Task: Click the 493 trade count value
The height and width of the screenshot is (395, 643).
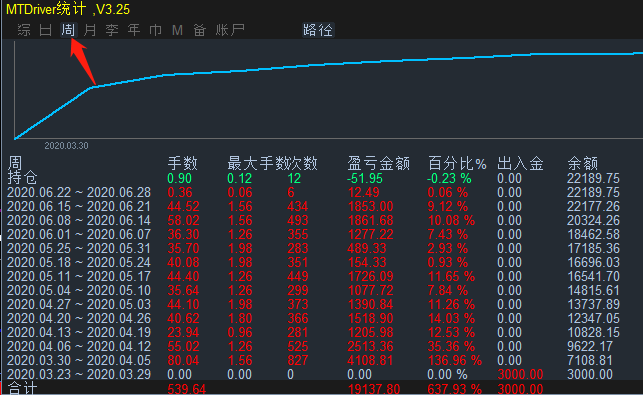Action: (298, 220)
